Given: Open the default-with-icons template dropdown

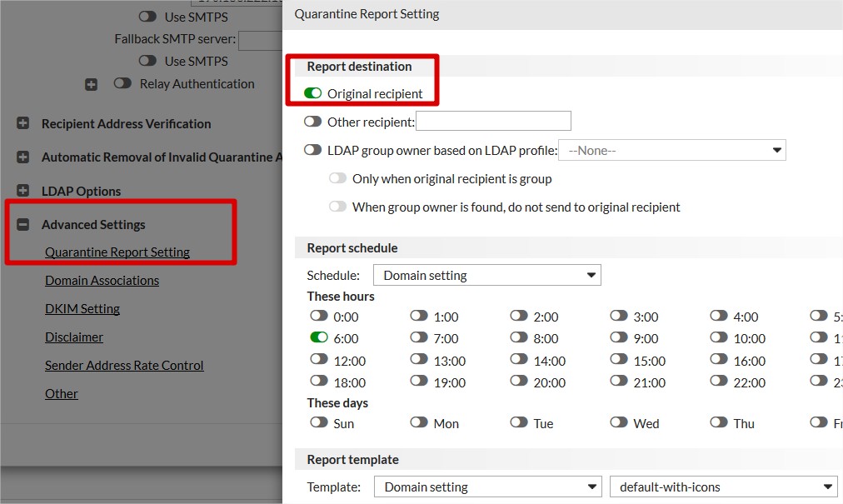Looking at the screenshot, I should (x=723, y=487).
